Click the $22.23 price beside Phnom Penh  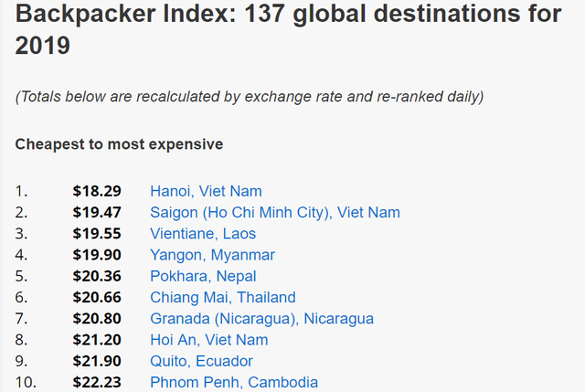point(97,383)
